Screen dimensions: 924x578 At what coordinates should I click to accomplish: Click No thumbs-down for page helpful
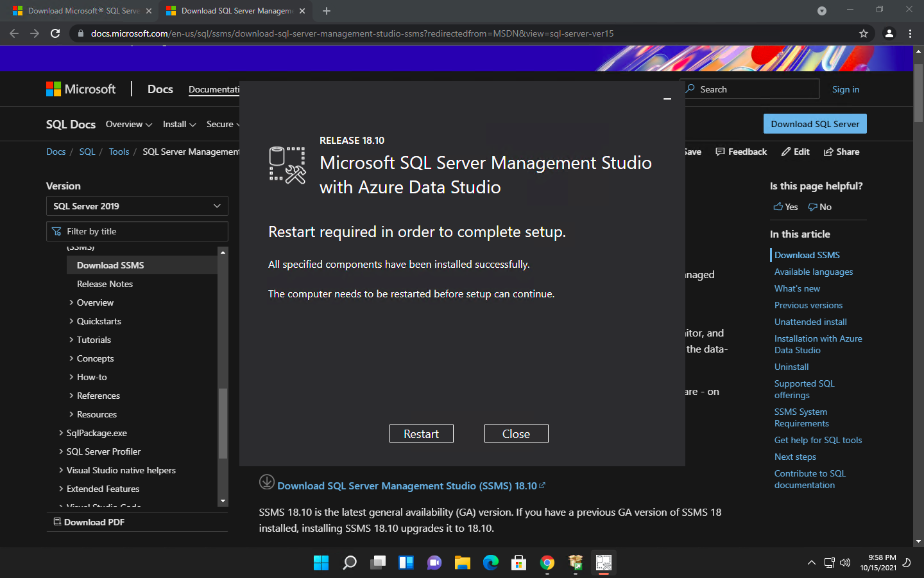coord(819,207)
